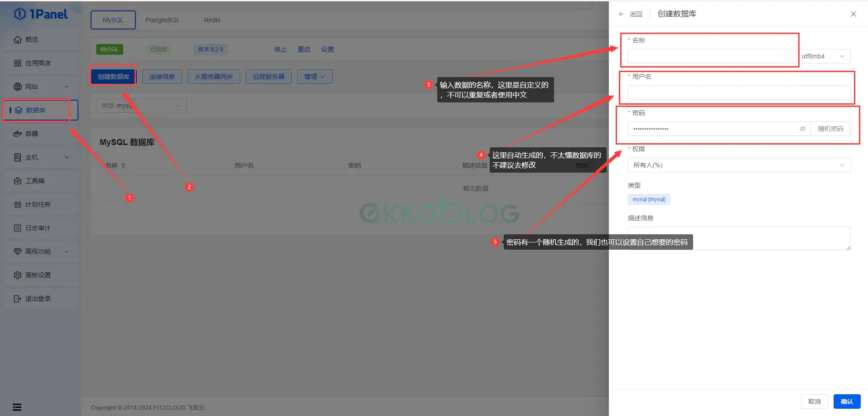Click the 暂无数据 empty table text

pos(475,189)
